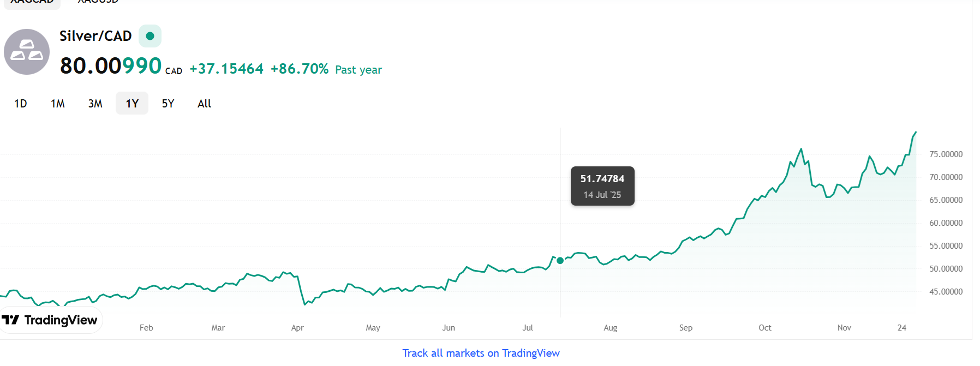
Task: Click the 80.00990 current price
Action: pyautogui.click(x=111, y=66)
